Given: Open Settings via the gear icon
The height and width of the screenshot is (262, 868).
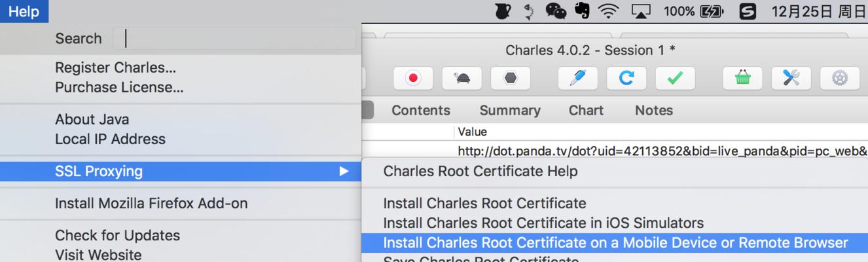Looking at the screenshot, I should pyautogui.click(x=840, y=79).
